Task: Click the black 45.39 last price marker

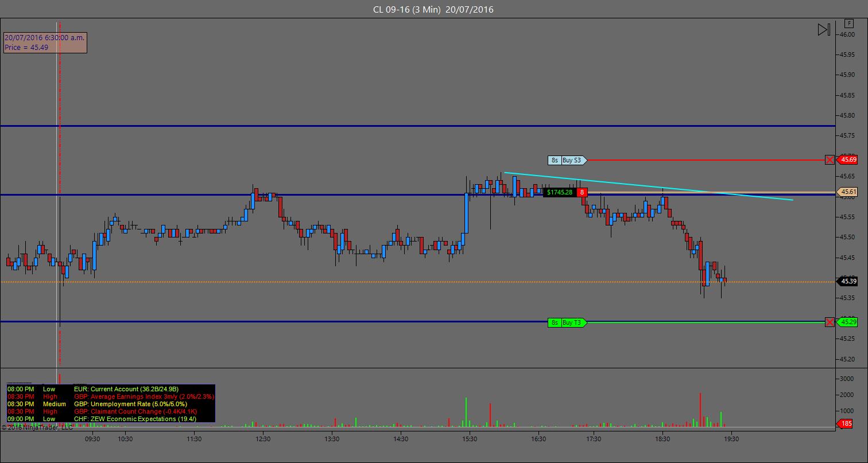Action: 848,281
